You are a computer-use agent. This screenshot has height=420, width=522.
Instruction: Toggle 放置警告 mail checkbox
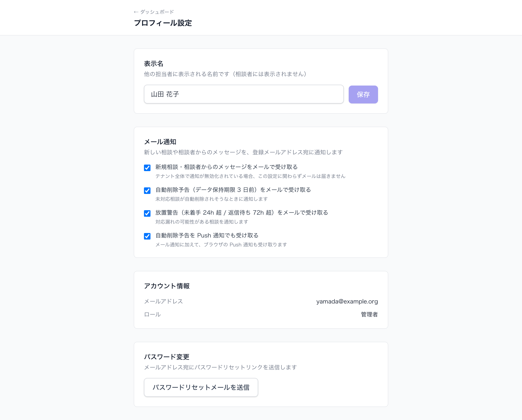[147, 213]
